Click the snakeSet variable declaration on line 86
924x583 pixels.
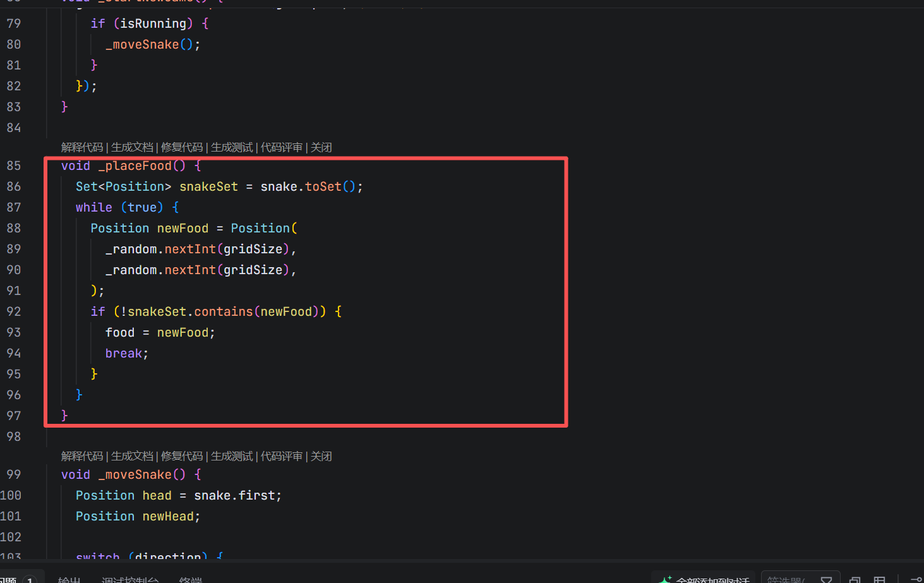[x=208, y=186]
